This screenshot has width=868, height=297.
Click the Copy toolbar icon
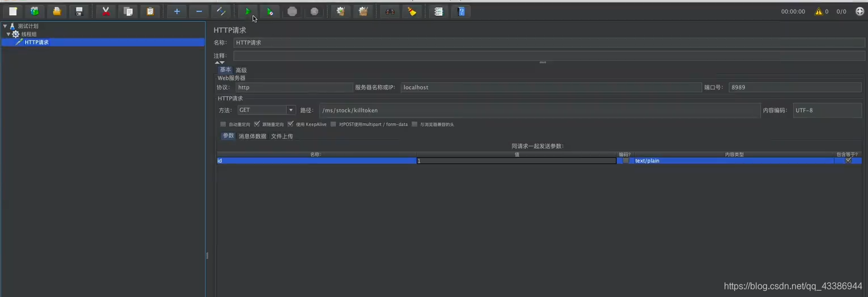pos(128,11)
